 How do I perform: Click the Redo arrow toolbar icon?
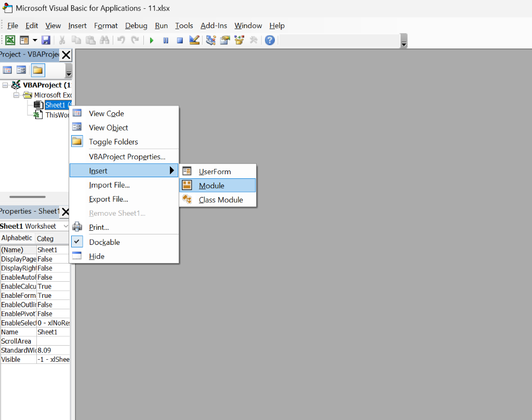135,41
